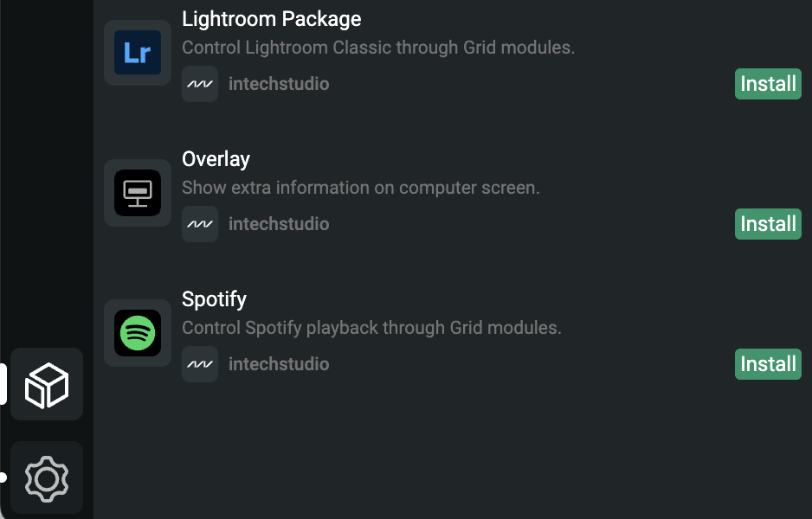Click intechstudio wave logo under Spotify
812x519 pixels.
pyautogui.click(x=200, y=364)
